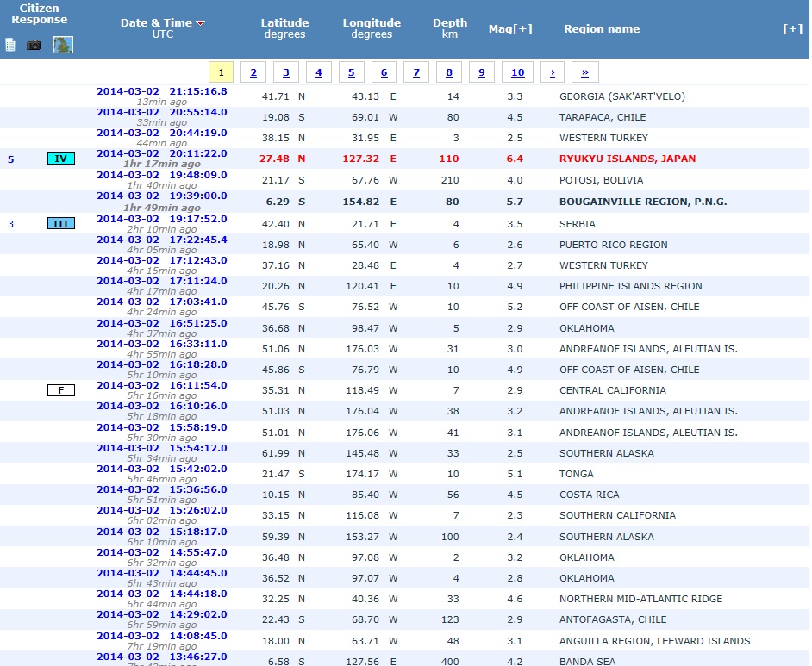Open Mid-Atlantic Ridge quake 14:44:18.0 link
Screen dimensions: 812x666
(x=162, y=594)
